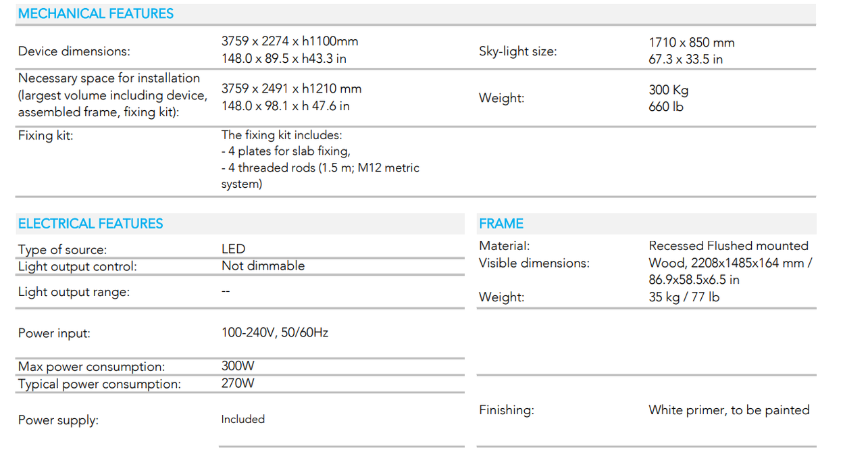The image size is (868, 473).
Task: Click the 35 kg / 77 lb frame weight
Action: pyautogui.click(x=684, y=297)
